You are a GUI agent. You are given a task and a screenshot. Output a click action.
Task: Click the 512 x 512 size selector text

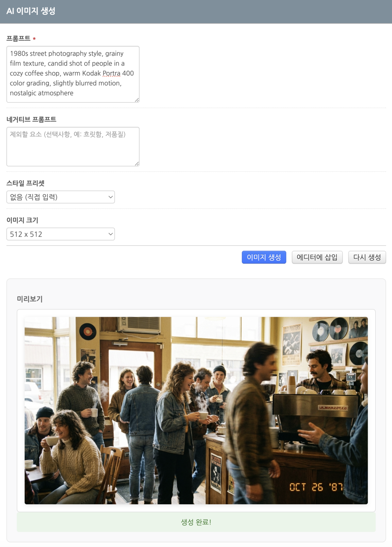click(x=26, y=234)
